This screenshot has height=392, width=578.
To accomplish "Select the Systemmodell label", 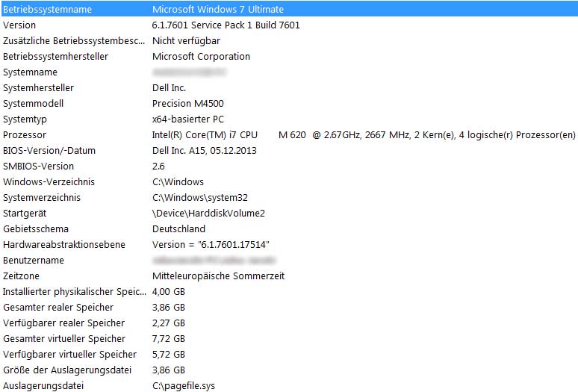I will (x=33, y=104).
